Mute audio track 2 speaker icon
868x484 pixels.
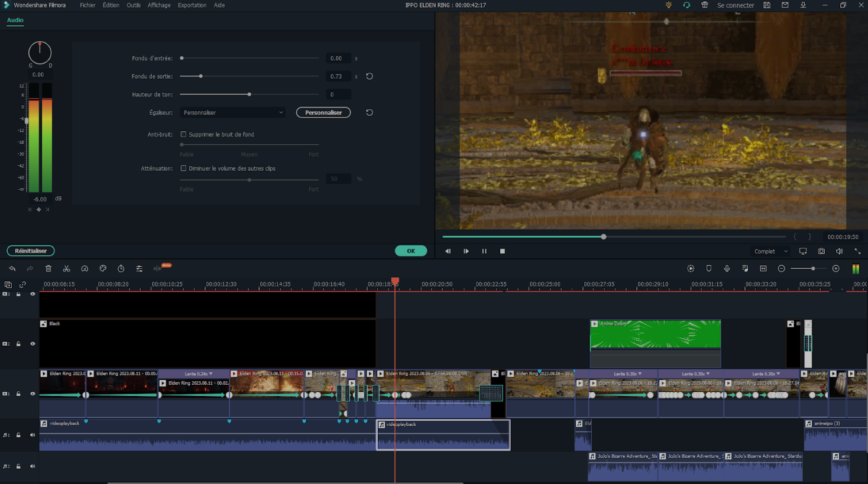33,466
